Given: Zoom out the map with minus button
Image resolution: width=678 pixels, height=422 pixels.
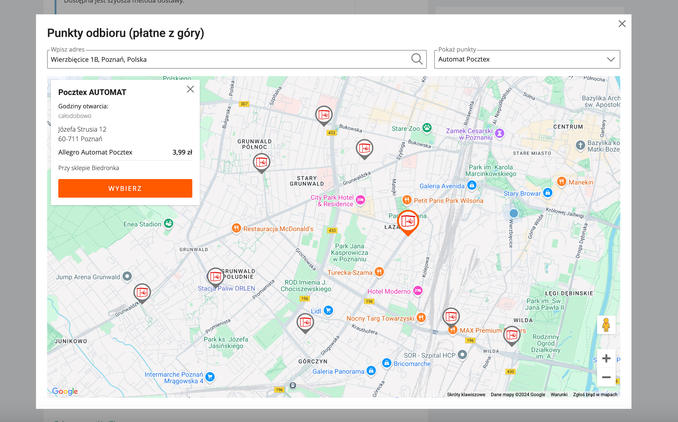Looking at the screenshot, I should (606, 378).
